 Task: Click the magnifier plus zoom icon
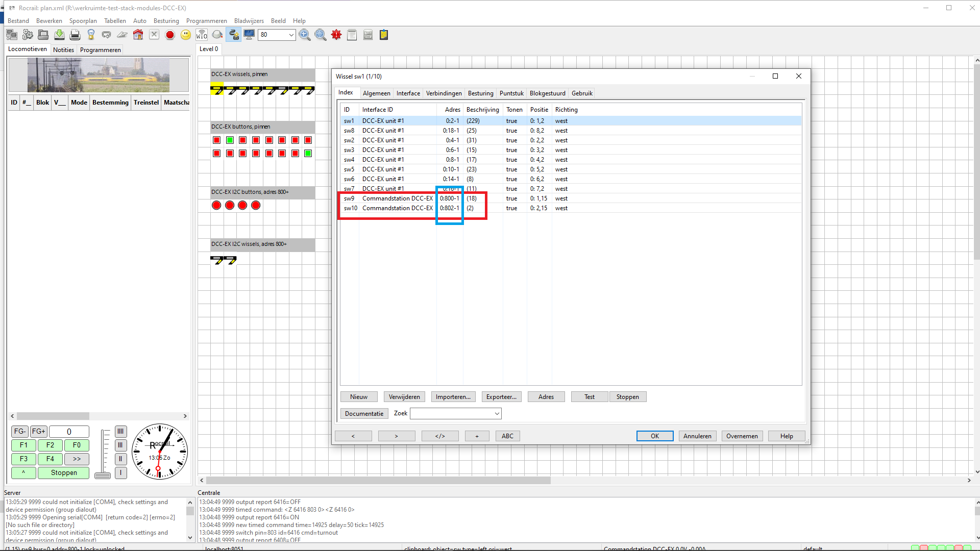(305, 35)
